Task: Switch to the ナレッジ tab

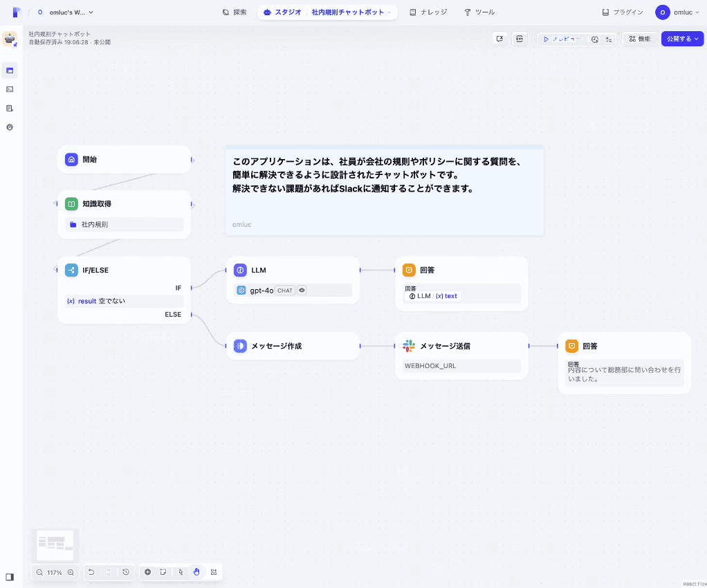Action: tap(428, 12)
